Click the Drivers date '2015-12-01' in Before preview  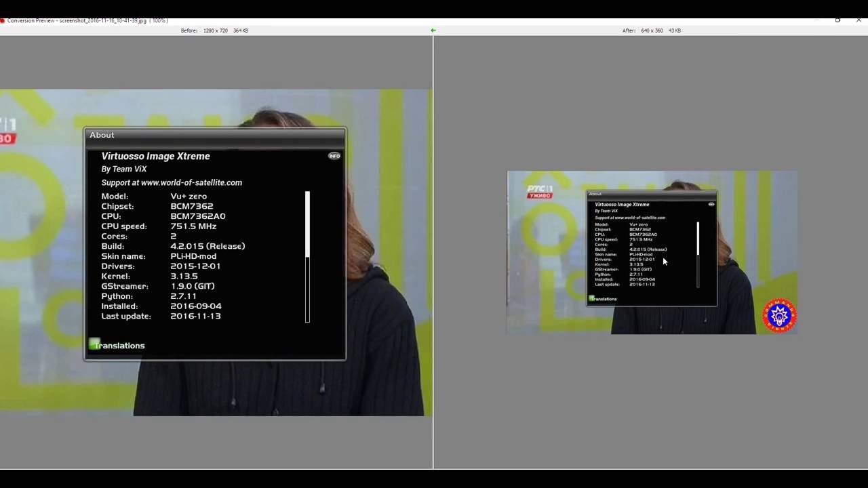coord(195,266)
